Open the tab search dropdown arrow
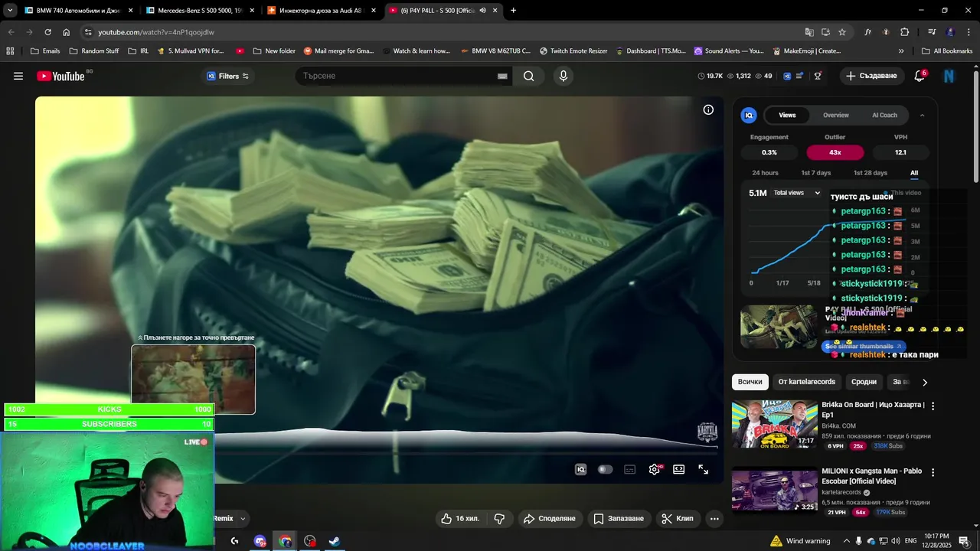 (x=10, y=11)
